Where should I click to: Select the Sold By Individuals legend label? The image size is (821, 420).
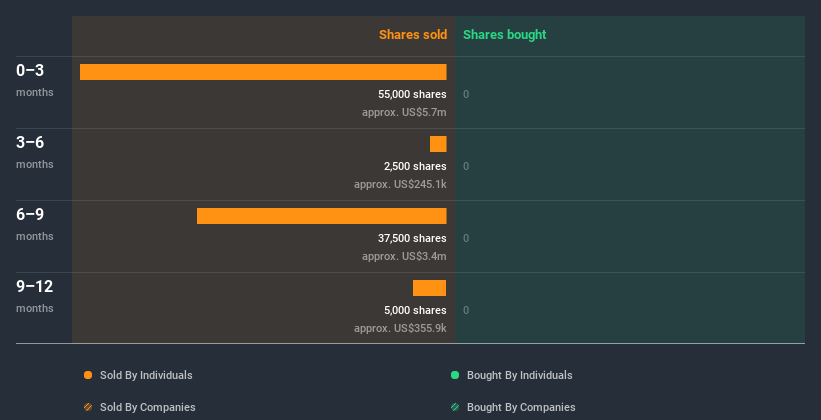coord(146,375)
